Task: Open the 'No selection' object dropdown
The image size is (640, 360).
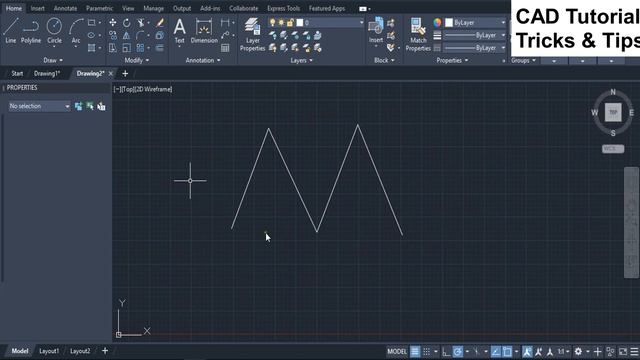Action: [39, 106]
